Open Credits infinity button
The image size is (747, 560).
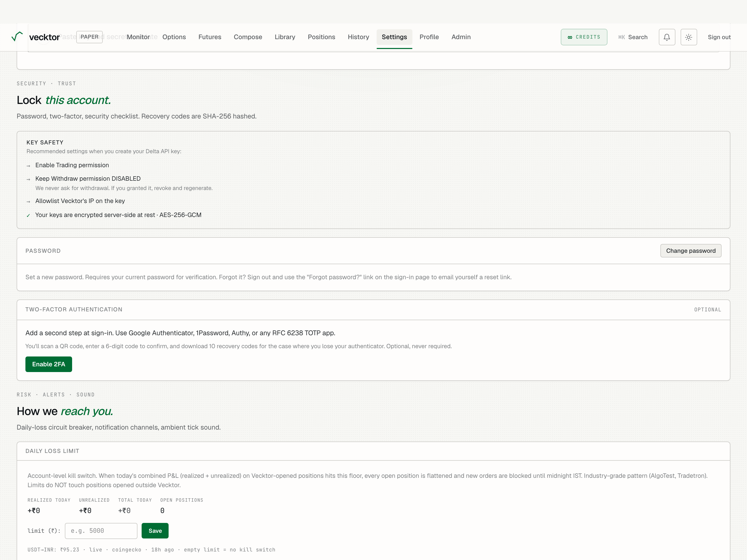pos(584,37)
